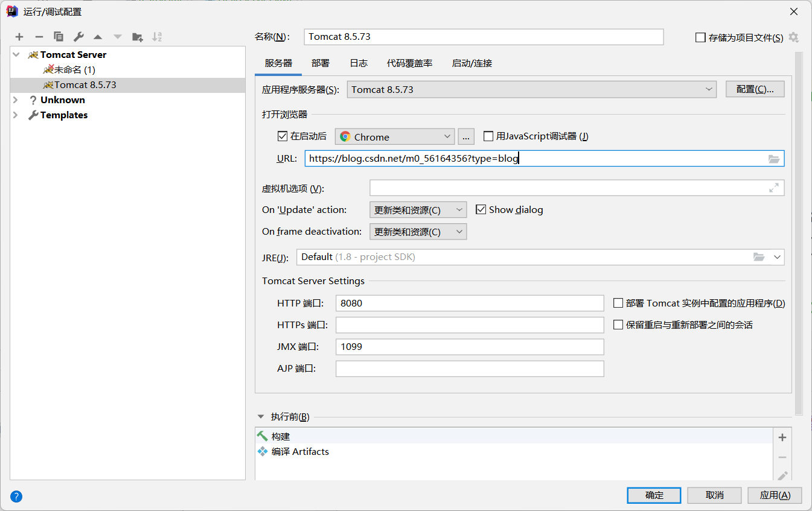Copy the selected configuration
Image resolution: width=812 pixels, height=511 pixels.
tap(59, 37)
